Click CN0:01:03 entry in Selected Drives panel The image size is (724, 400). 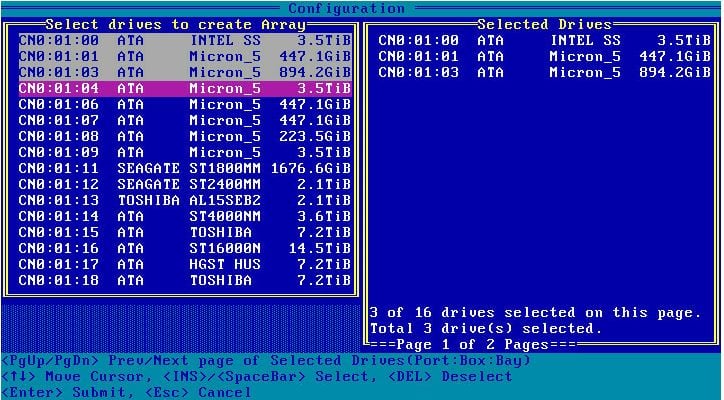click(544, 73)
